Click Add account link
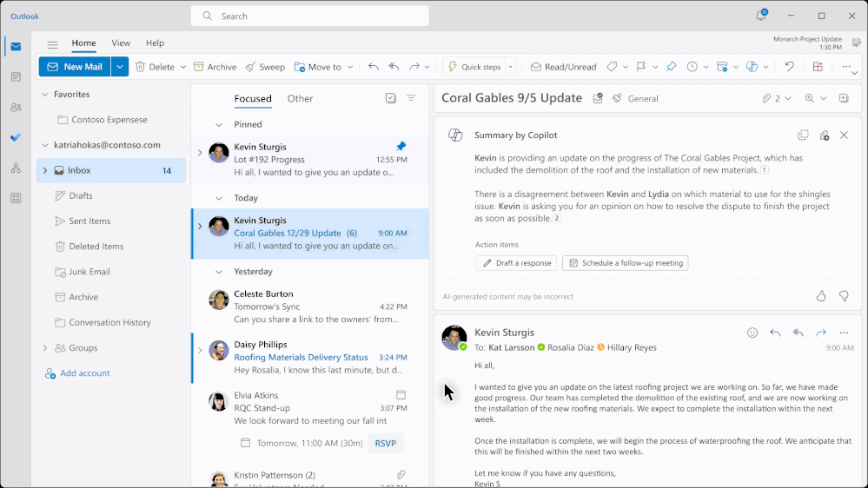The image size is (868, 488). 77,373
